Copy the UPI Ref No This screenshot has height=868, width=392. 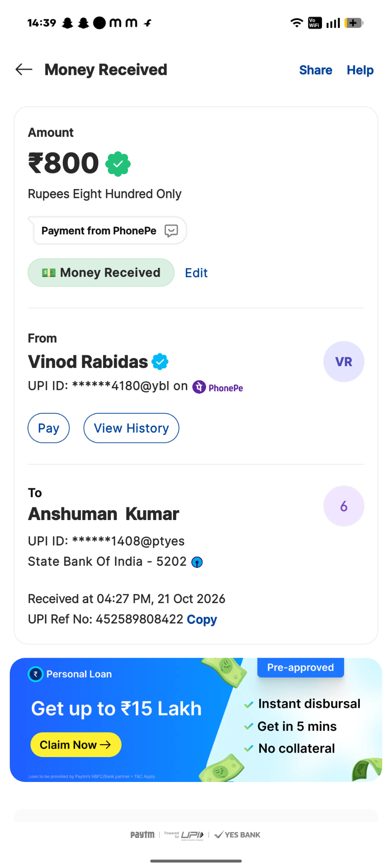point(202,620)
